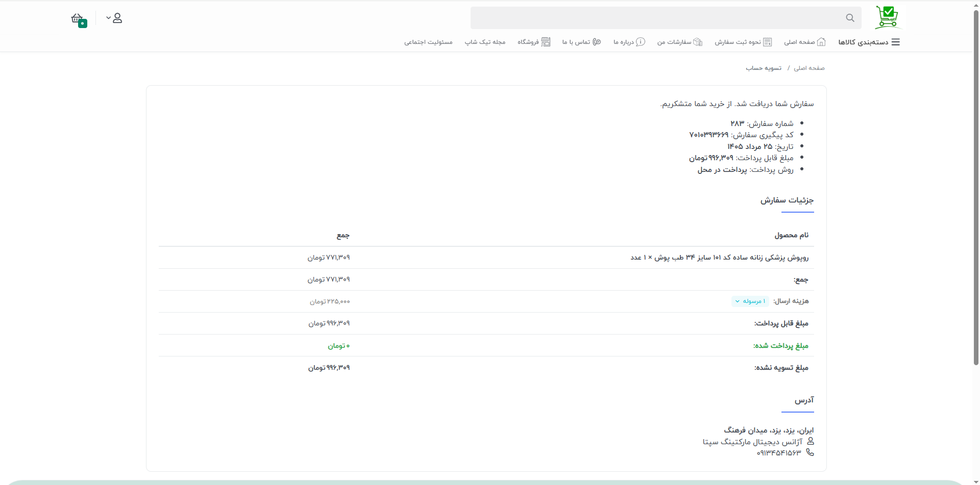
Task: Click the جزئیات سفارش heading
Action: [x=787, y=200]
